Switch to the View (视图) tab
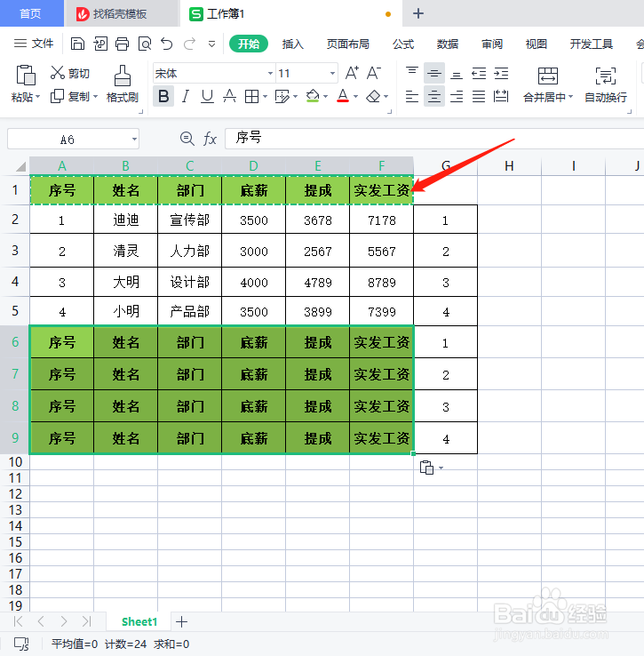Image resolution: width=644 pixels, height=656 pixels. pos(537,44)
